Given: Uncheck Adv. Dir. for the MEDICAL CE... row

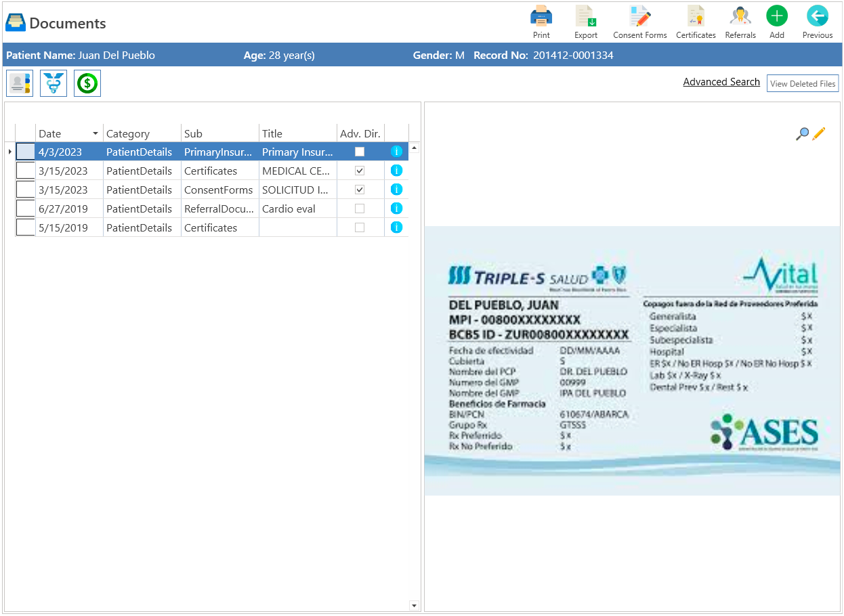Looking at the screenshot, I should pos(360,171).
